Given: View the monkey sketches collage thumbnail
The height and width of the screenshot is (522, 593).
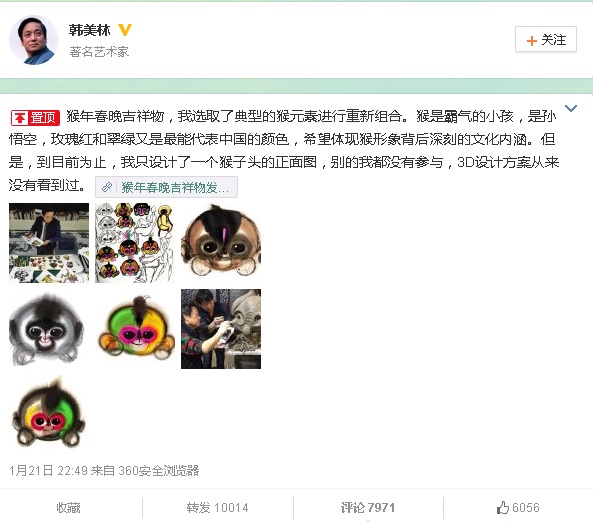Looking at the screenshot, I should tap(135, 243).
